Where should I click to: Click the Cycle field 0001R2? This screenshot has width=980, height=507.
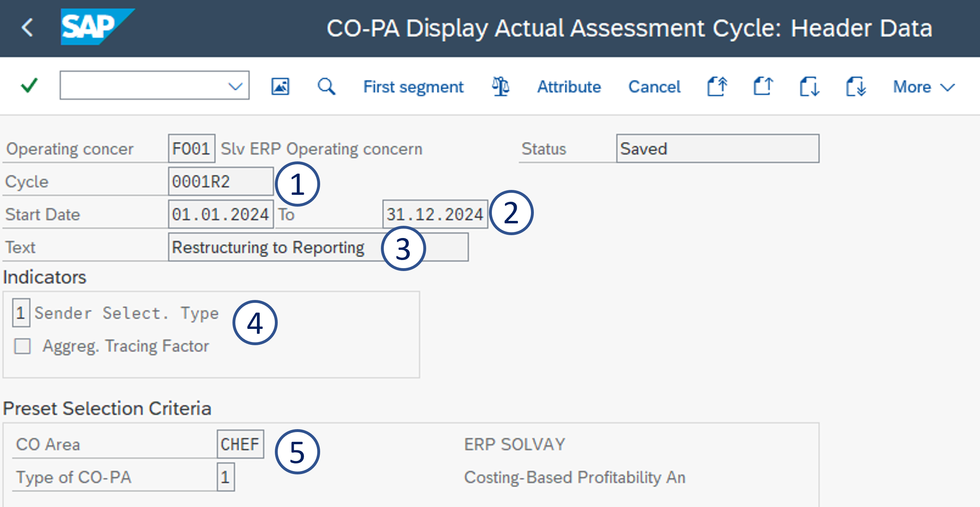coord(220,181)
